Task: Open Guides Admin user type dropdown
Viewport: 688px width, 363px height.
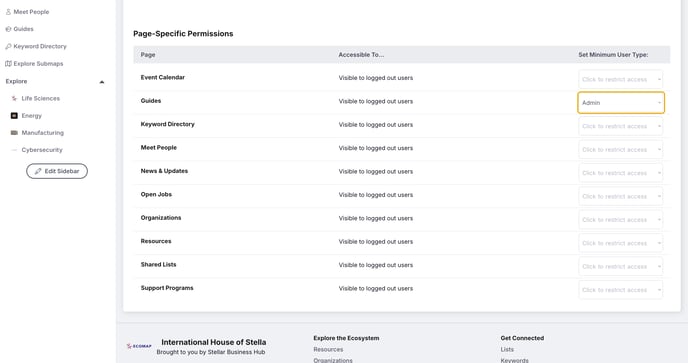Action: point(621,103)
